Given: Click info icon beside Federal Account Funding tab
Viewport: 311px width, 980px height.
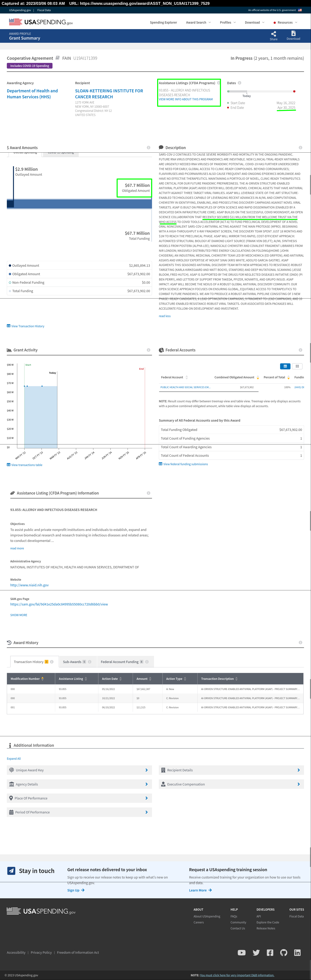Looking at the screenshot, I should point(147,662).
